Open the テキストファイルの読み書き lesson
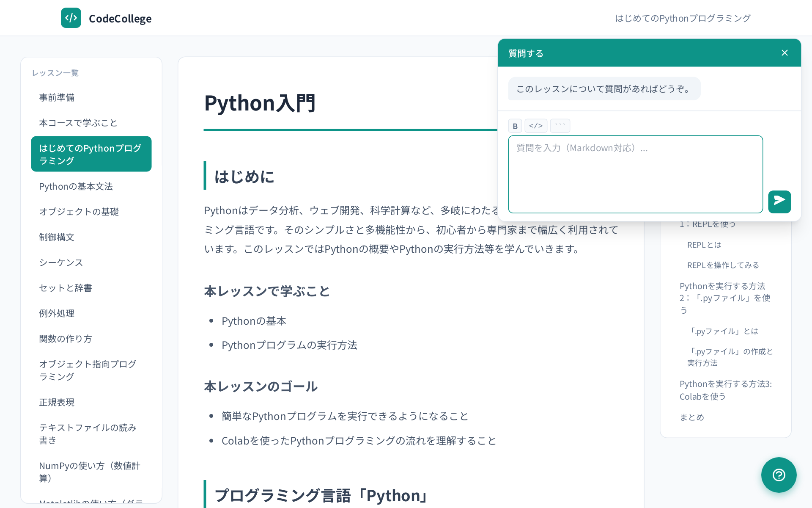 pyautogui.click(x=91, y=434)
